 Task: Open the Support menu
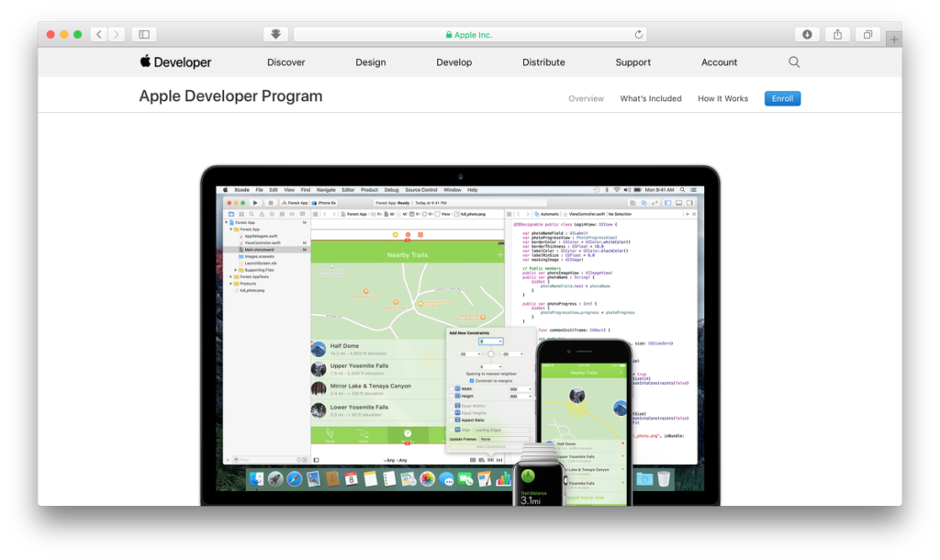pos(633,62)
